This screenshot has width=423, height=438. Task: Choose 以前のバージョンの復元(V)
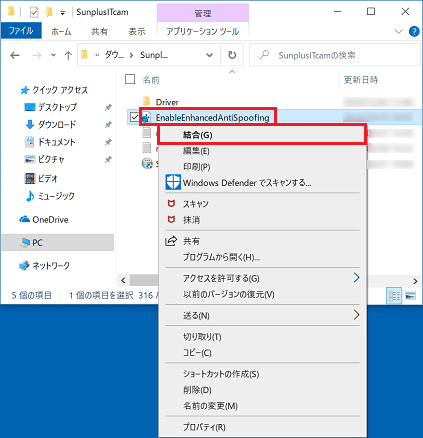(262, 294)
